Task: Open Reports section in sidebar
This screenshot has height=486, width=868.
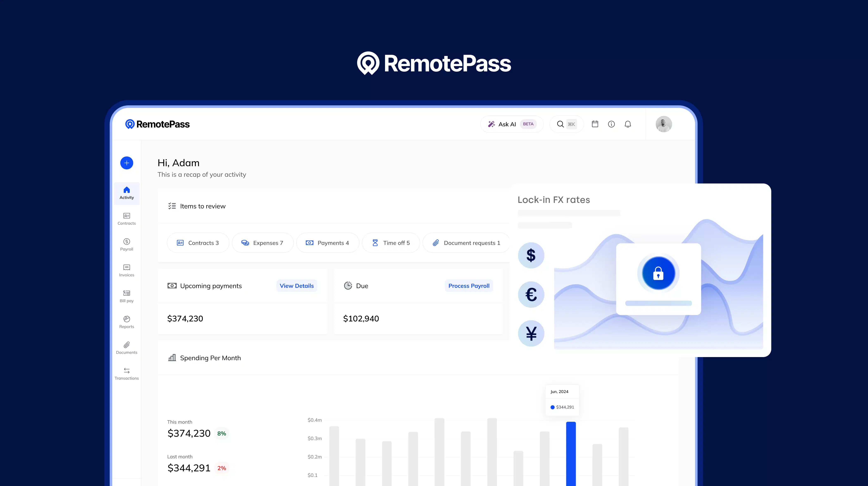Action: [x=127, y=322]
